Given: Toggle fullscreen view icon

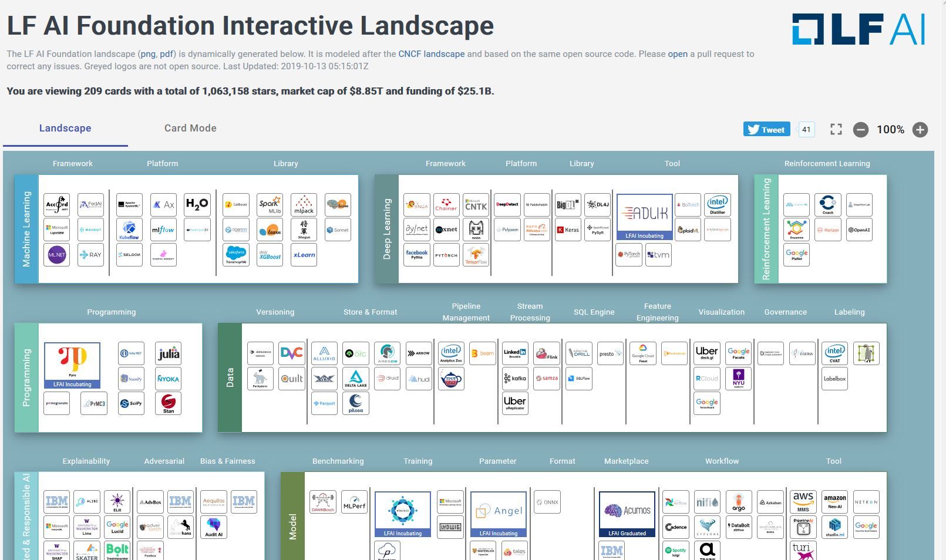Looking at the screenshot, I should point(836,130).
